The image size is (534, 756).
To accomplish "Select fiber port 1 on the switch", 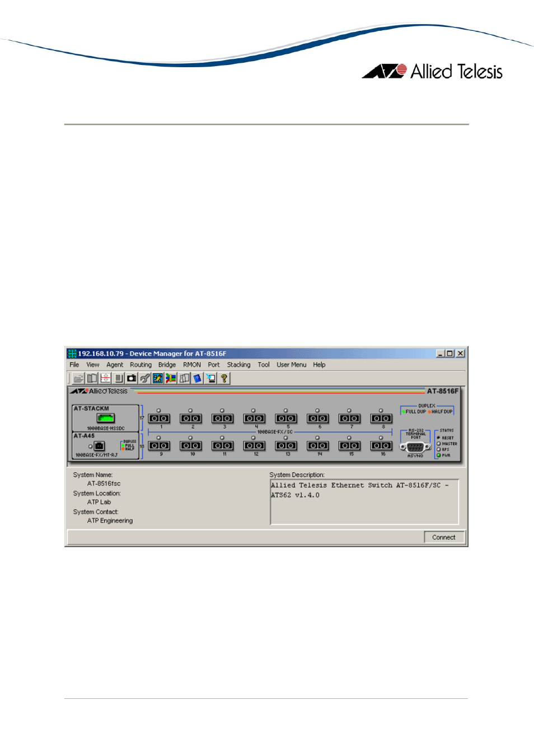I will (159, 418).
